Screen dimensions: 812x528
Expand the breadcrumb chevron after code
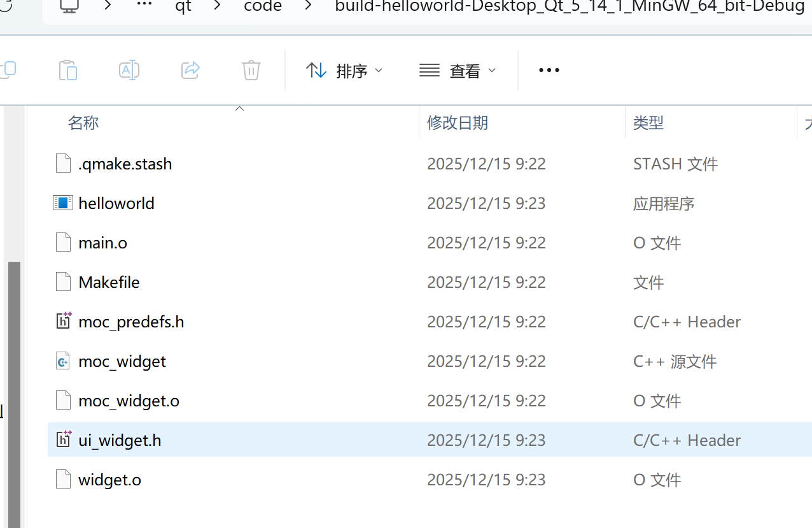point(308,7)
